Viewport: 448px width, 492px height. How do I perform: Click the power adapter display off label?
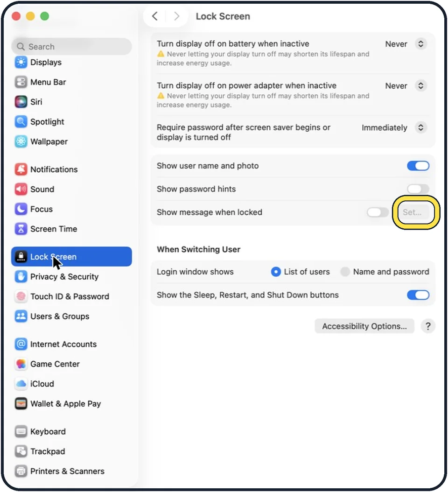pyautogui.click(x=246, y=86)
